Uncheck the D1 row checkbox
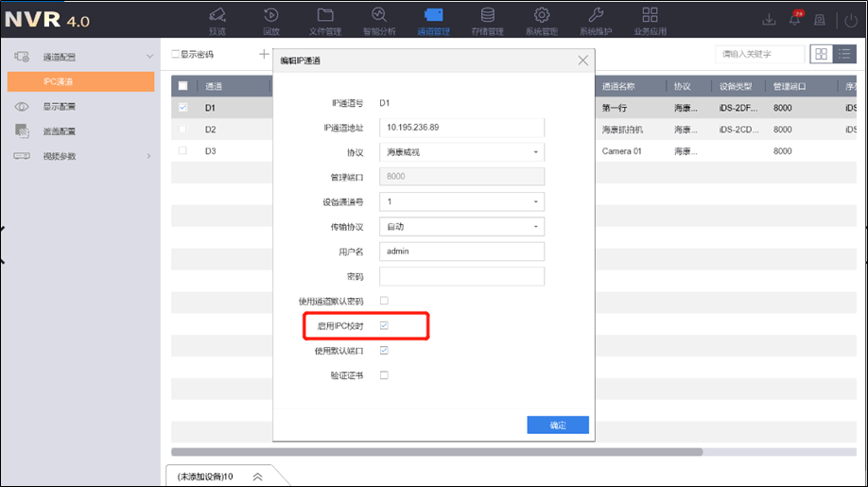 tap(182, 108)
